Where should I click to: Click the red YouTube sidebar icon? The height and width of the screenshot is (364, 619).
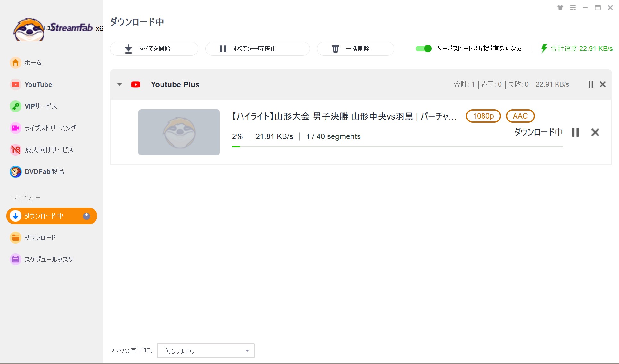coord(15,85)
